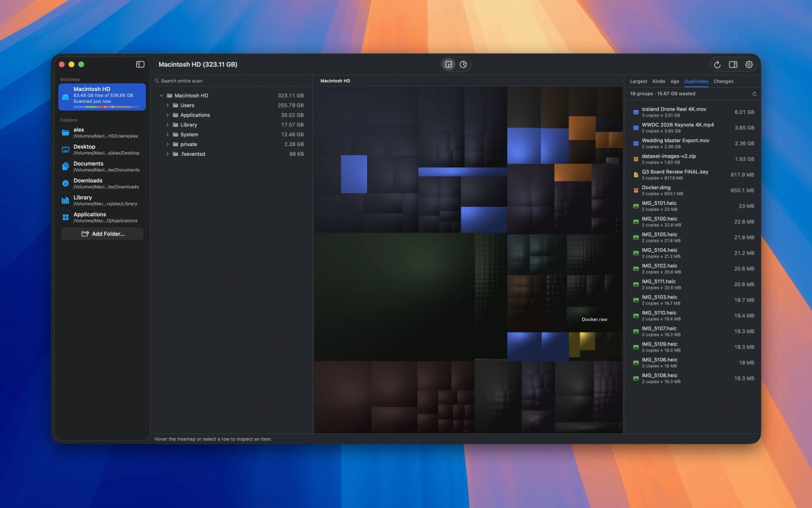Select IMG_5105.heic image icon
Image resolution: width=812 pixels, height=508 pixels.
[635, 237]
